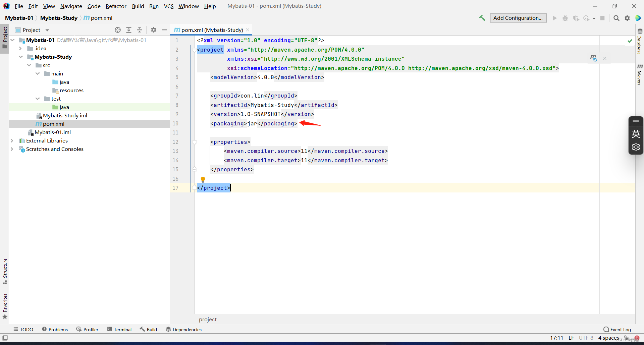Open profiler run dropdown arrow in toolbar
The image size is (644, 345).
(594, 18)
